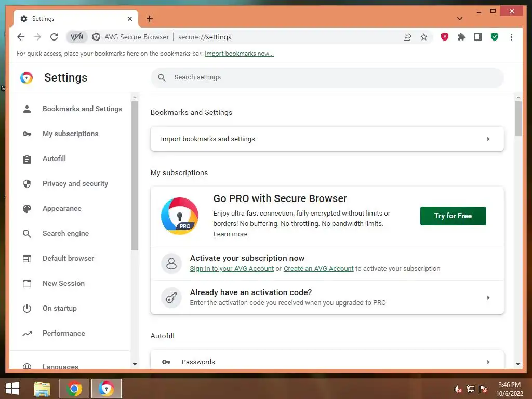Viewport: 532px width, 399px height.
Task: Reload the settings page
Action: (54, 37)
